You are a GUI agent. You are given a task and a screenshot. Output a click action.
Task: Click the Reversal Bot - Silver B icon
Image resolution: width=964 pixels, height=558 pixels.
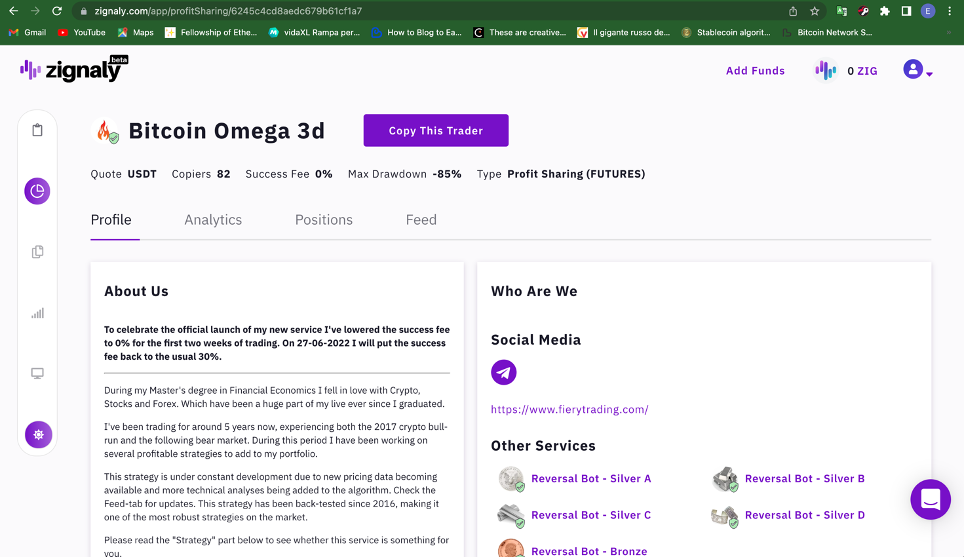pyautogui.click(x=725, y=479)
